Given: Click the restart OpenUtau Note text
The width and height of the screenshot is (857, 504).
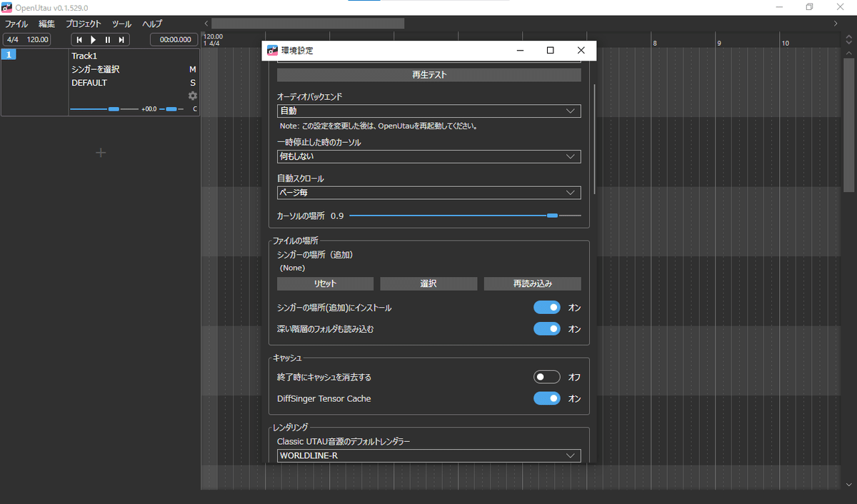Looking at the screenshot, I should coord(379,126).
